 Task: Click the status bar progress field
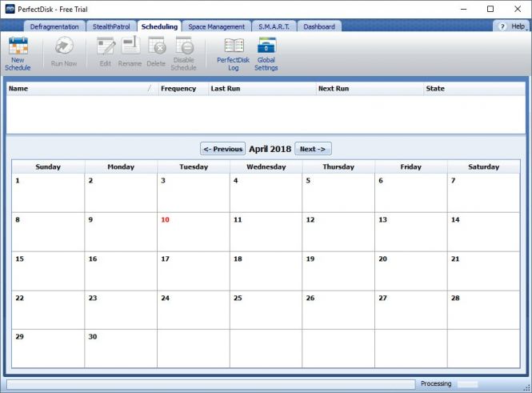[210, 384]
